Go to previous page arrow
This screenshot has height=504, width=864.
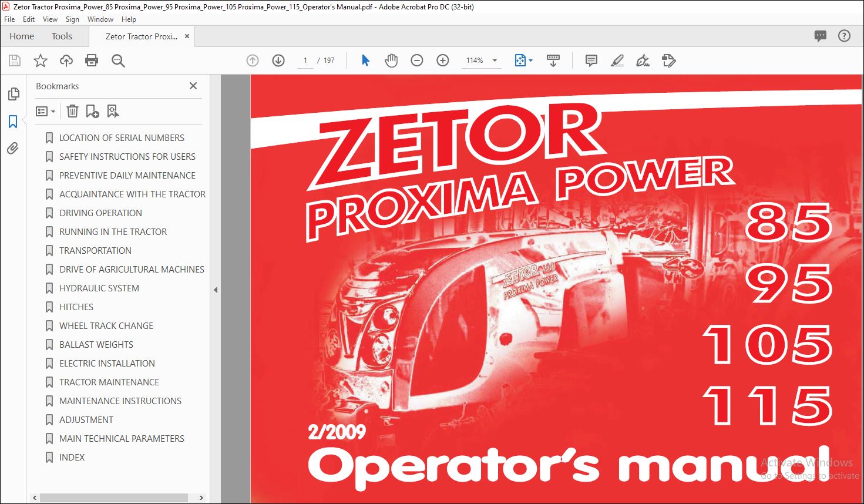pos(253,61)
